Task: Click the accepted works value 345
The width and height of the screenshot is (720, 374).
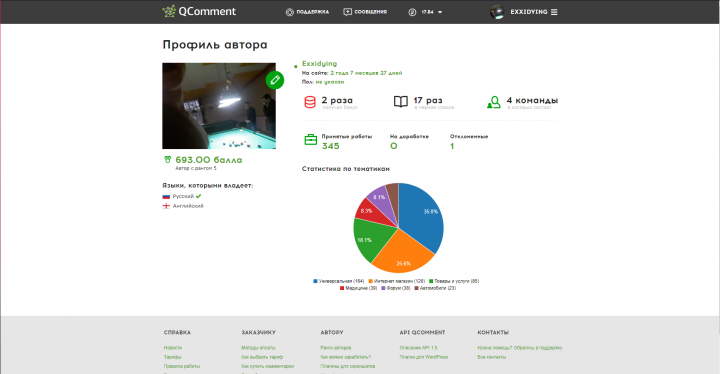Action: click(x=331, y=146)
